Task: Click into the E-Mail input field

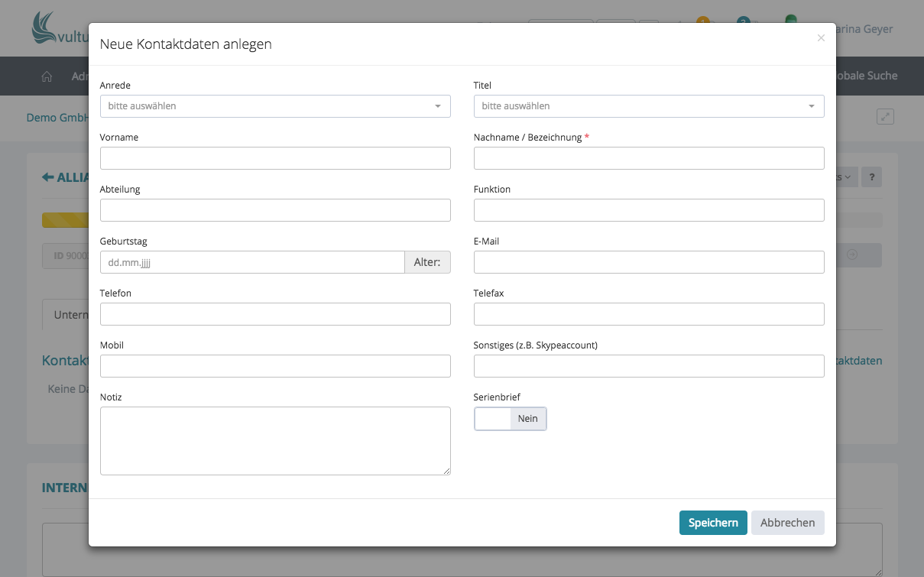Action: click(648, 262)
